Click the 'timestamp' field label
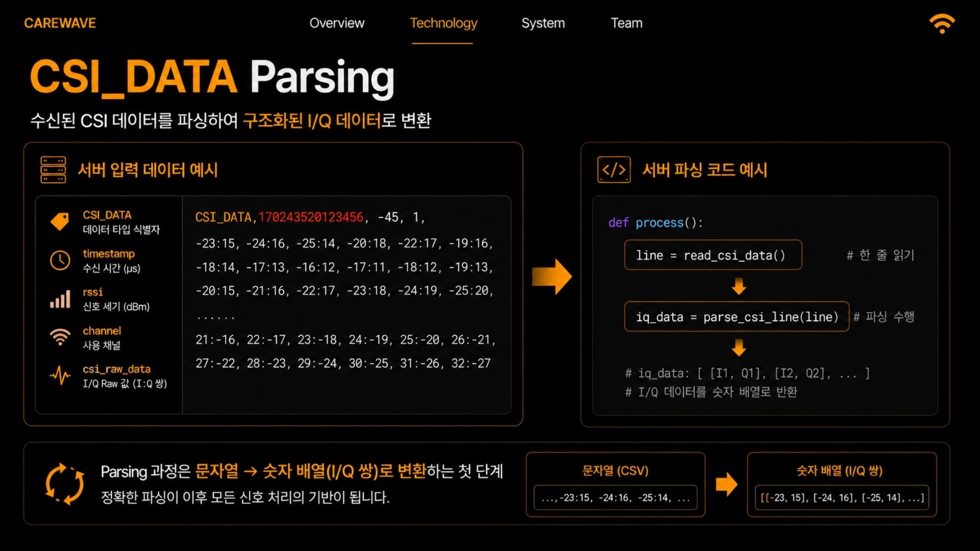This screenshot has width=980, height=551. [109, 254]
